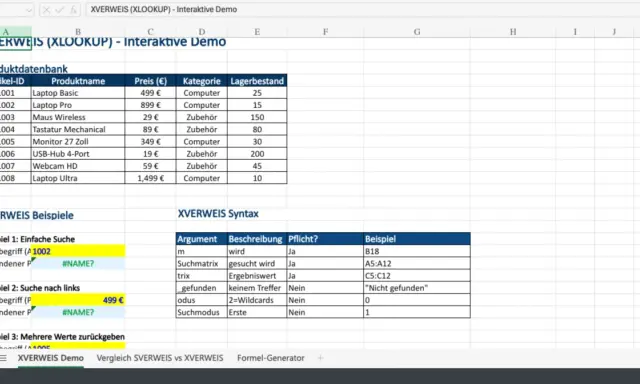Open Vergleich SVERWEIS vs XVERWEIS tab
The height and width of the screenshot is (384, 640).
pos(160,358)
